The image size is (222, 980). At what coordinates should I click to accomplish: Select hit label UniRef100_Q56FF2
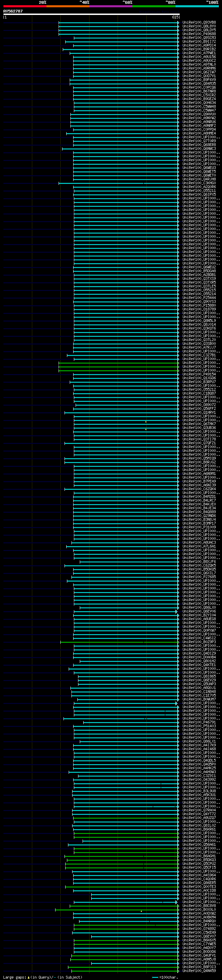pos(199,408)
